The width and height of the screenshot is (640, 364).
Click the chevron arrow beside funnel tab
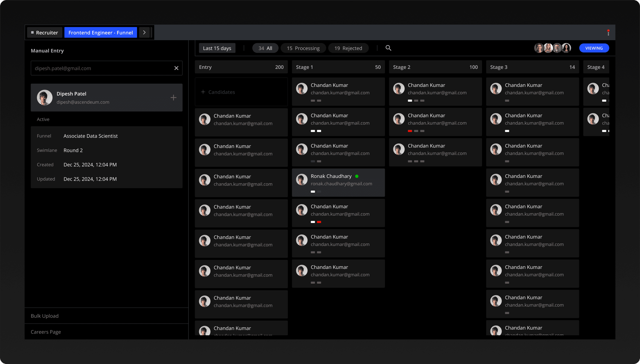point(144,33)
